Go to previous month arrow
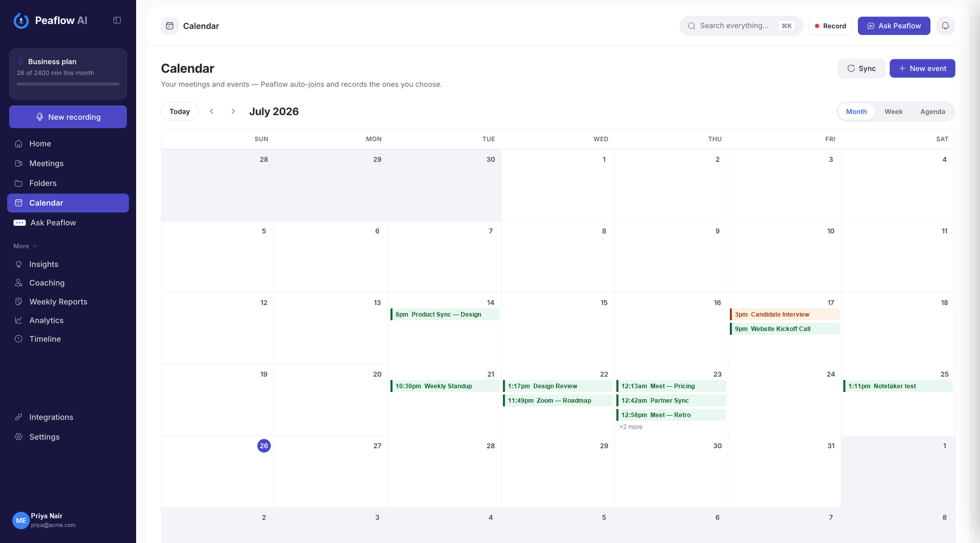980x543 pixels. point(211,111)
